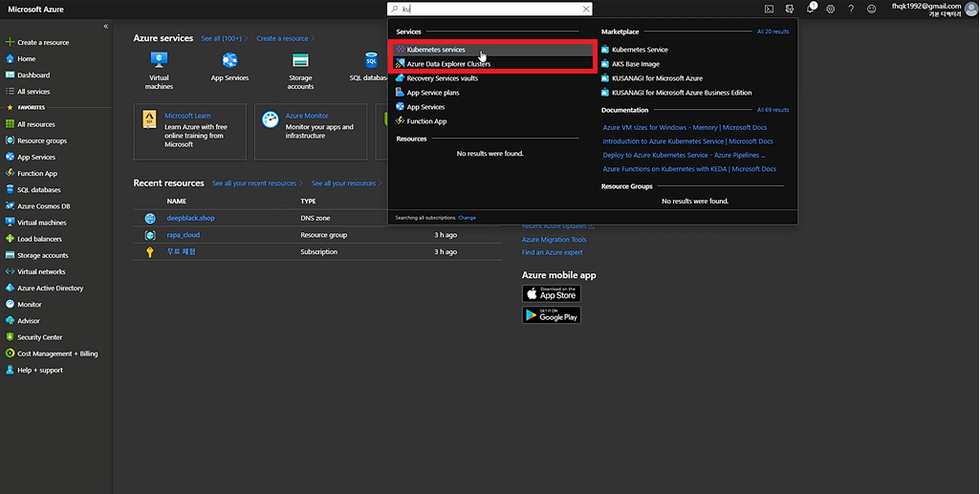
Task: Click Change subscriptions link in search
Action: coord(467,218)
